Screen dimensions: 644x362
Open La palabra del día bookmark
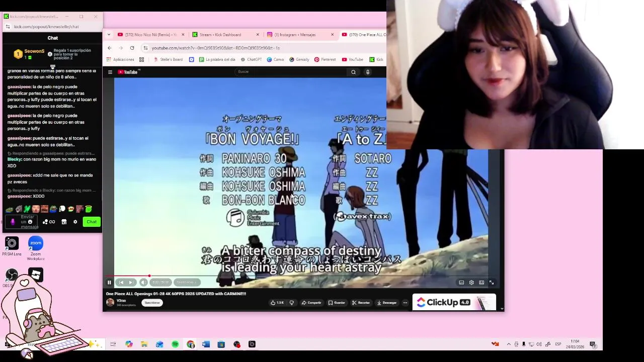click(x=217, y=59)
